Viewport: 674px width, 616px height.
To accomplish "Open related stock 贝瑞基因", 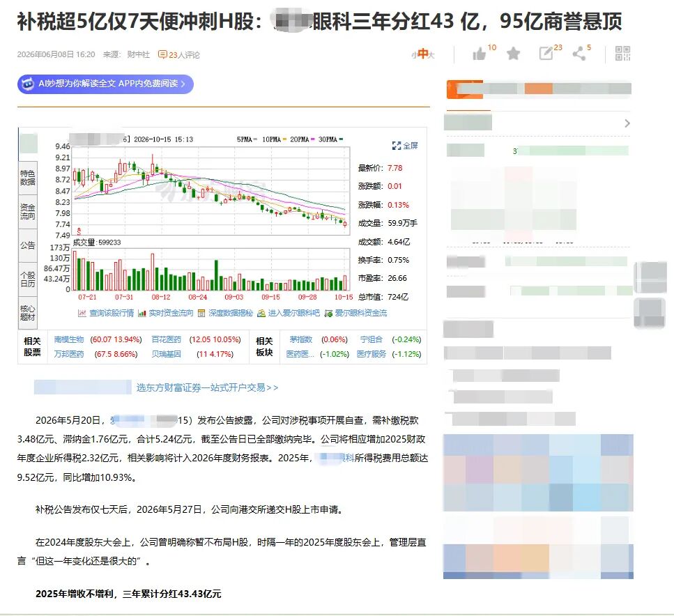I will 167,354.
